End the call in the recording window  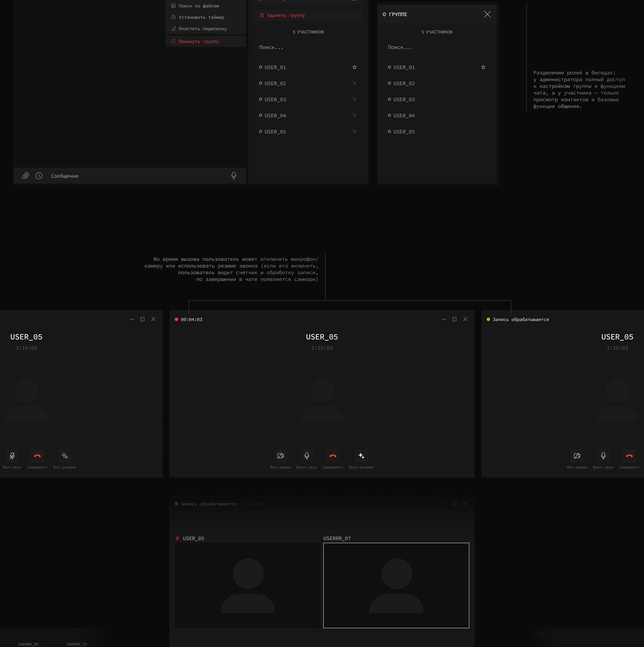pos(332,456)
